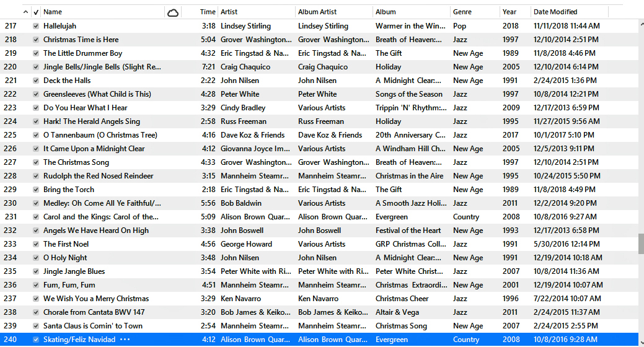Click the vertical scrollbar thumb
This screenshot has height=347, width=644.
pyautogui.click(x=641, y=244)
